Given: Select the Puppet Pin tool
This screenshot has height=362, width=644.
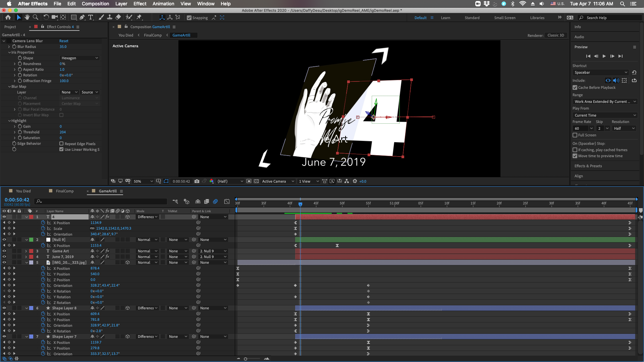Looking at the screenshot, I should tap(139, 17).
